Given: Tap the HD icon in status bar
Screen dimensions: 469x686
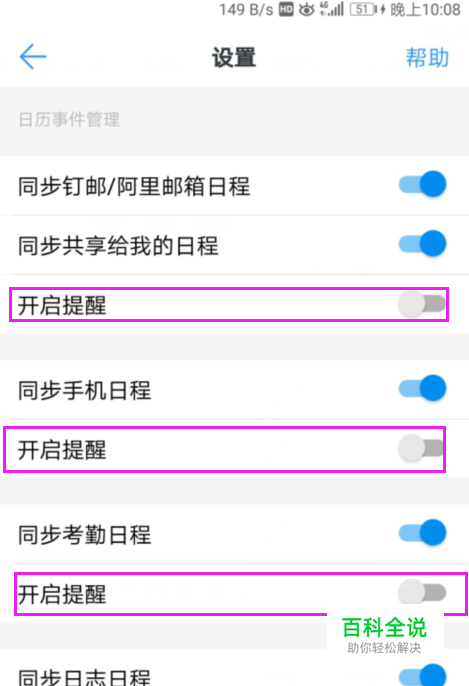Looking at the screenshot, I should 286,9.
